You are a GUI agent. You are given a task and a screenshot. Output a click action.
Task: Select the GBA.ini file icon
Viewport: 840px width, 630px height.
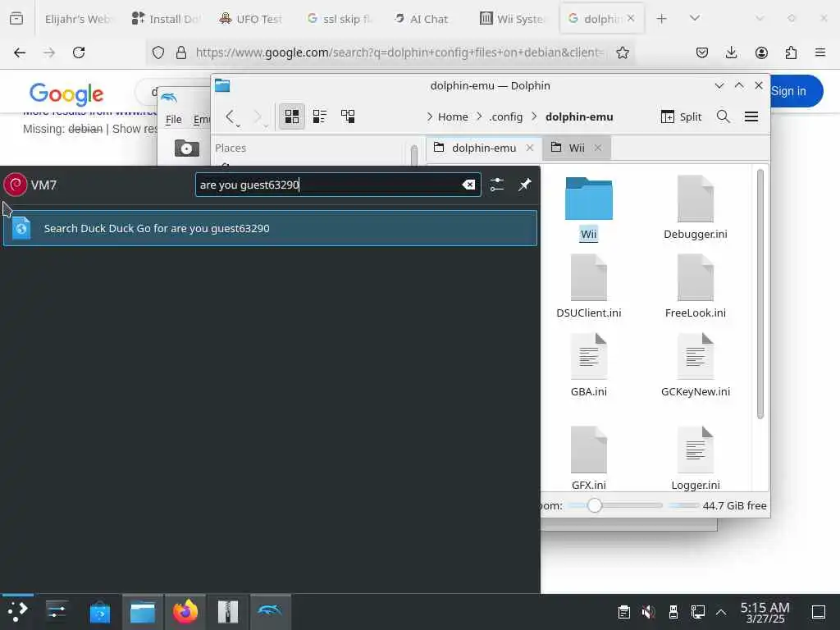coord(588,356)
